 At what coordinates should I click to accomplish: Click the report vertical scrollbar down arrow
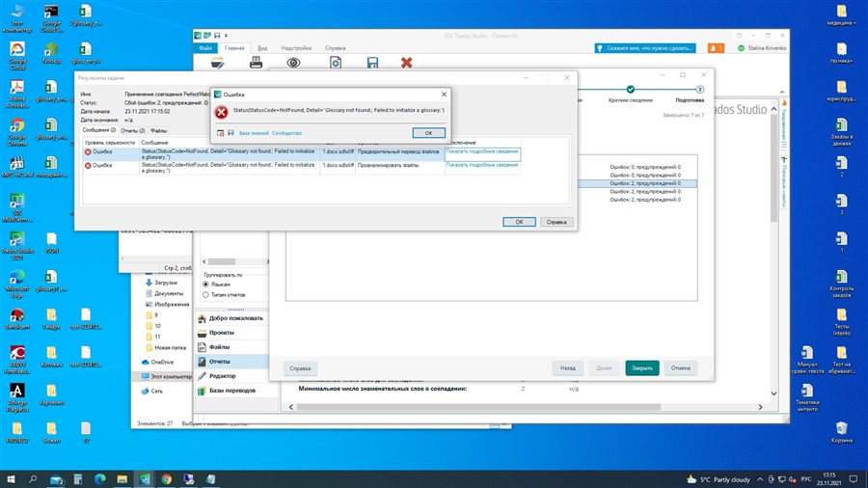click(x=773, y=393)
